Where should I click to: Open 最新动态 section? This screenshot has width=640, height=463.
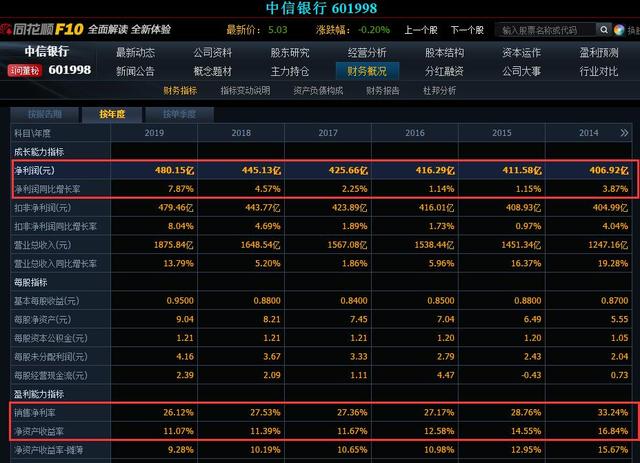[x=135, y=53]
